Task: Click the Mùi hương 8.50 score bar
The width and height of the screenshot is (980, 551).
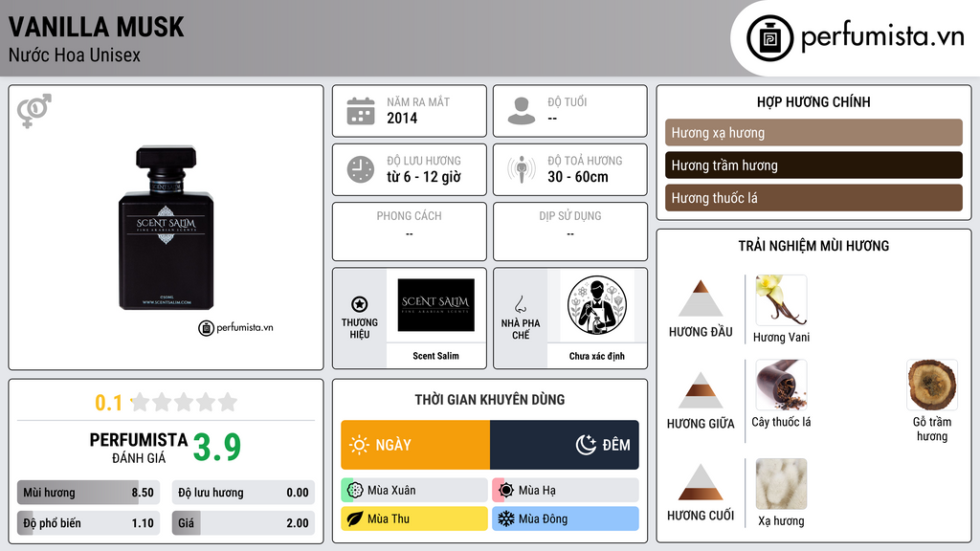Action: 89,493
